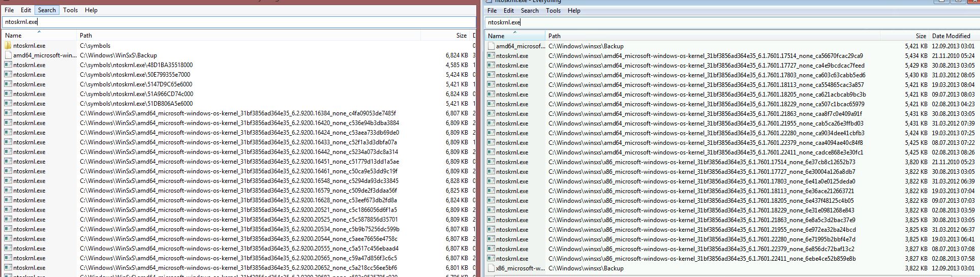
Task: Sort by the Name column in right window
Action: 515,36
